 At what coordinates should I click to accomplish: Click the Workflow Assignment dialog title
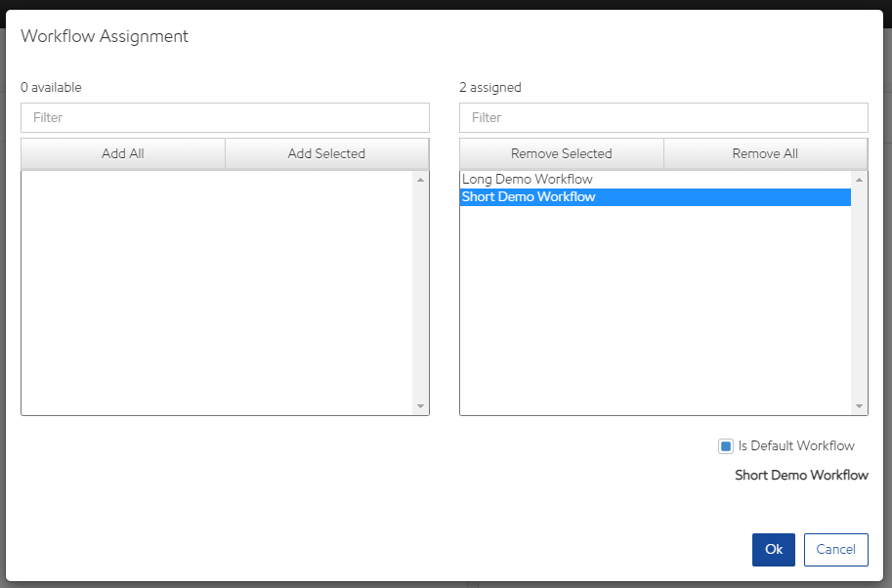pos(105,36)
